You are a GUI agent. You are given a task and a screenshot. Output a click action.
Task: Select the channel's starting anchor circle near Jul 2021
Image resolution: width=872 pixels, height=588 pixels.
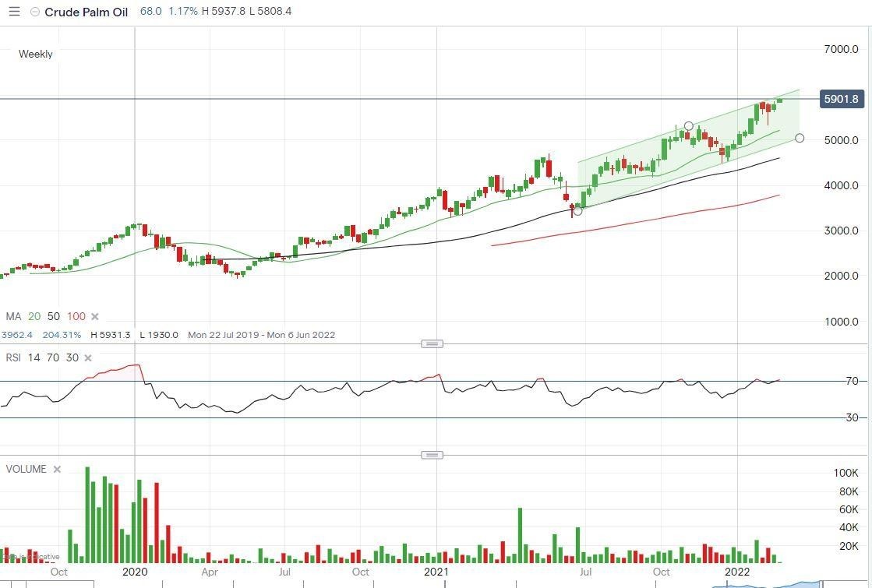[577, 210]
